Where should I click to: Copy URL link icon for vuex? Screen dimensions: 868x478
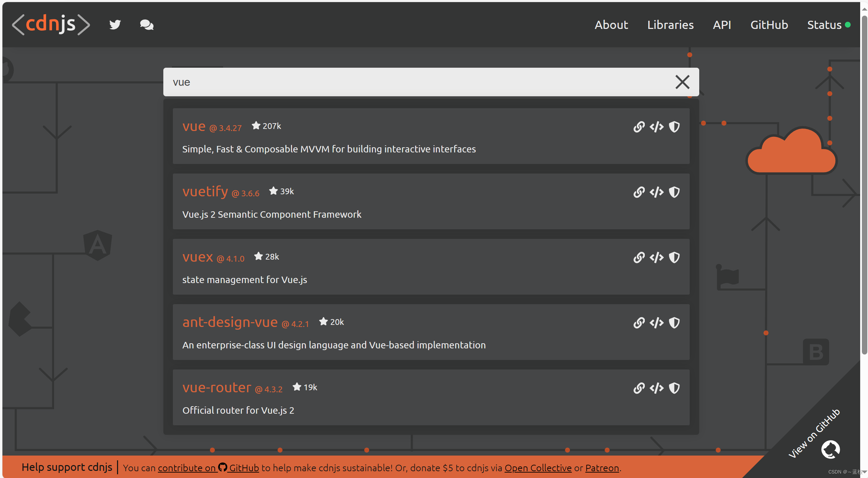[639, 257]
